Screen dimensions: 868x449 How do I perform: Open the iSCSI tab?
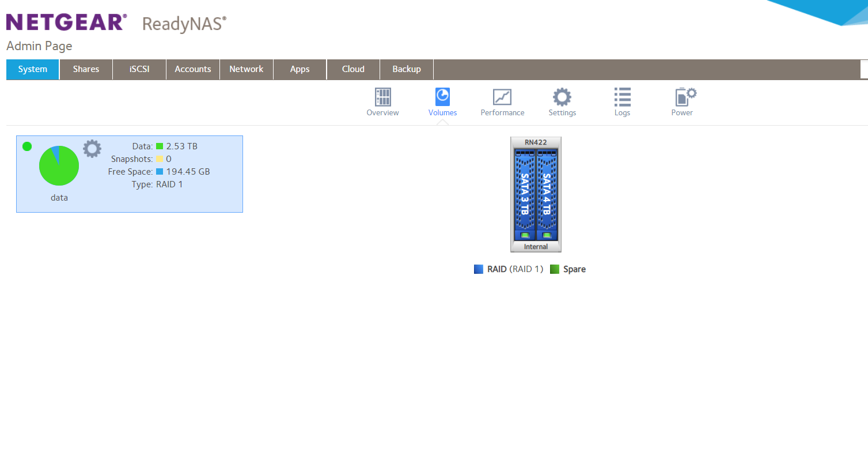click(x=139, y=69)
